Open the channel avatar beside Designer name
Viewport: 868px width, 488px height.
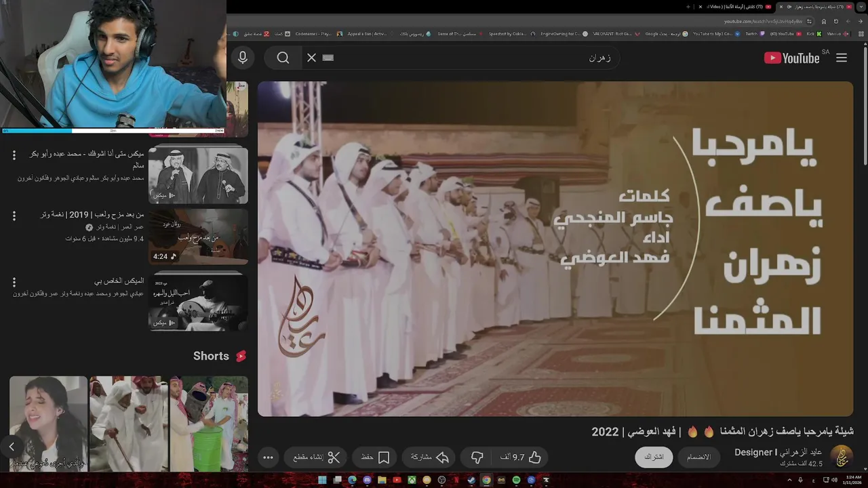[842, 457]
